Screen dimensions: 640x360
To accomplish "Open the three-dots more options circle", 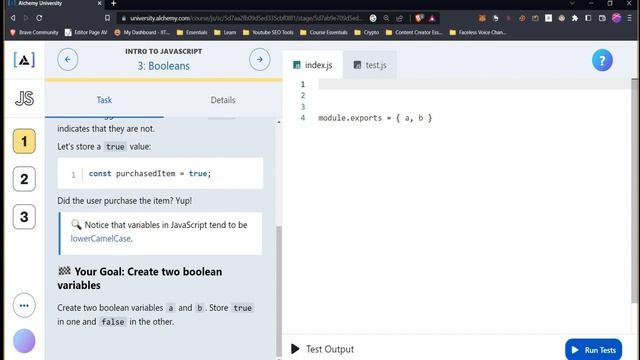I will [x=24, y=305].
